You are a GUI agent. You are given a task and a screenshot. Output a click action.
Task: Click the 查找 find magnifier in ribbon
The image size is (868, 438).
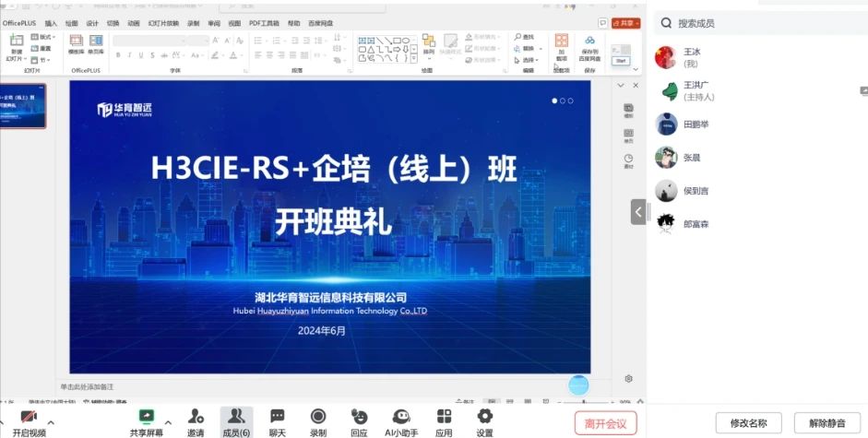tap(517, 37)
